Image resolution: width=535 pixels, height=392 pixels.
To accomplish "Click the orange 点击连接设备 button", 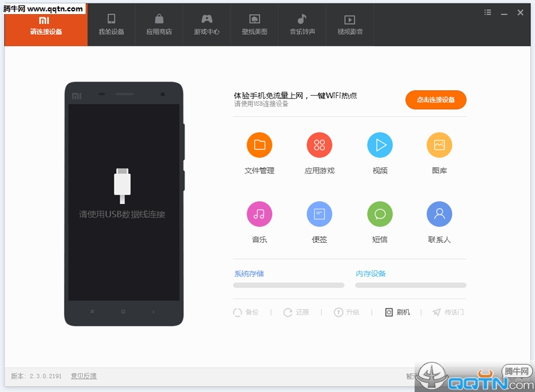I will click(435, 100).
